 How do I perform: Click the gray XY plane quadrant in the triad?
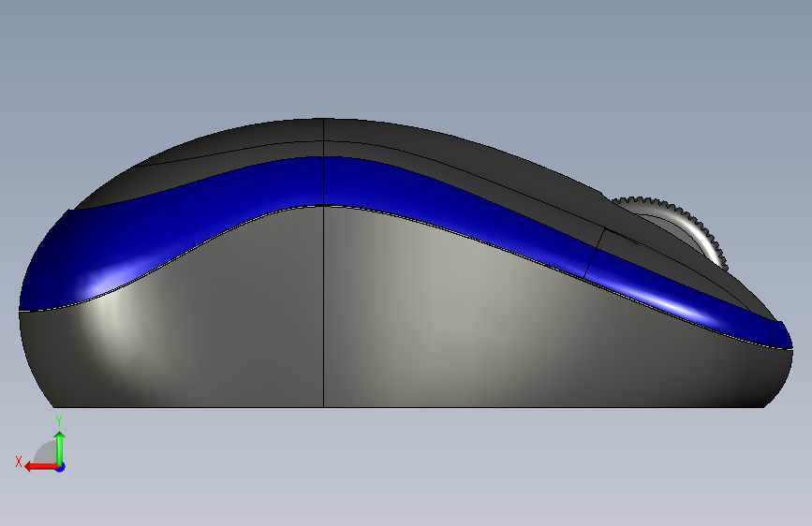pos(46,454)
